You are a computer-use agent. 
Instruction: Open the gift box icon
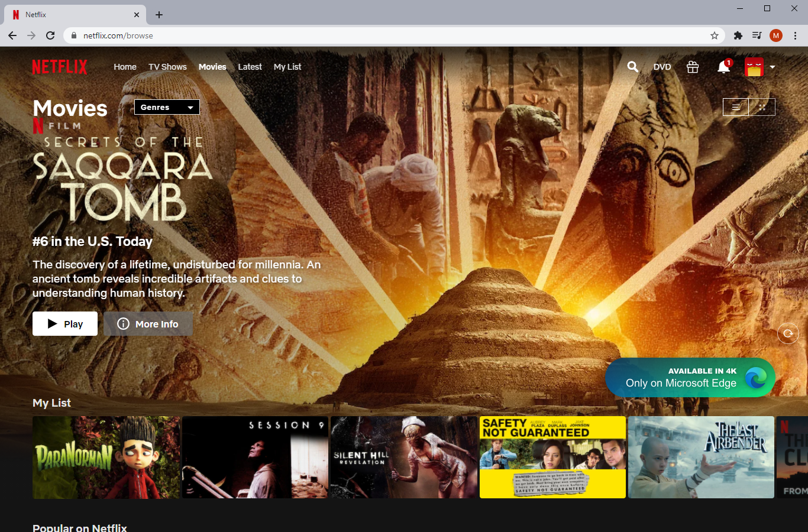pos(693,67)
